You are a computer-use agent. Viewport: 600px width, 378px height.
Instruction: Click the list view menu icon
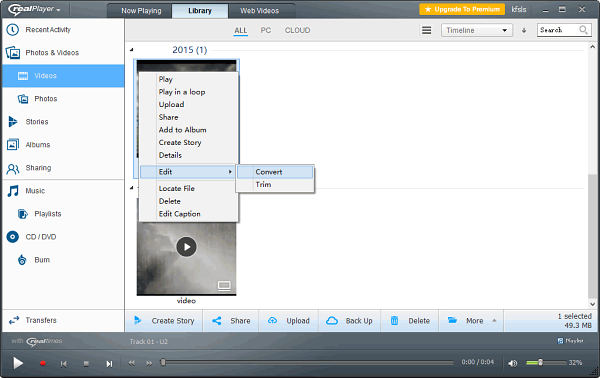pyautogui.click(x=426, y=30)
